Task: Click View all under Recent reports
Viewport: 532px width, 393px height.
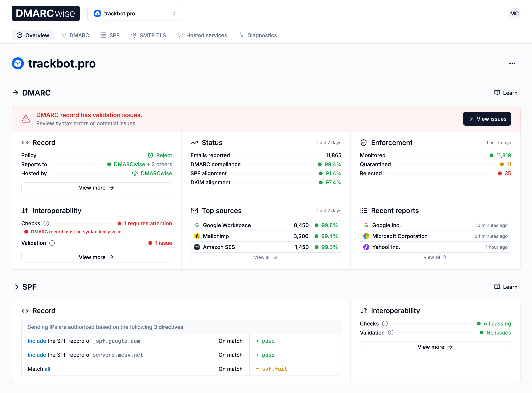Action: [435, 257]
